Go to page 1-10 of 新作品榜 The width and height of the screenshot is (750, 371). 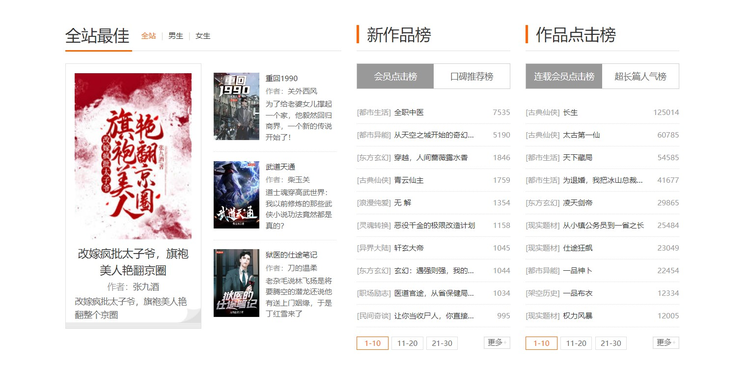[x=372, y=343]
